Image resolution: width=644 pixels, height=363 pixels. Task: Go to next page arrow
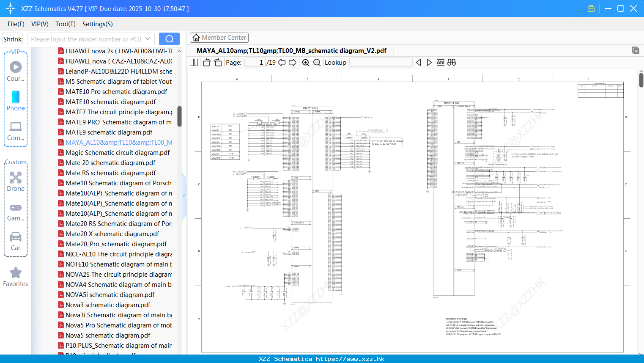tap(293, 63)
